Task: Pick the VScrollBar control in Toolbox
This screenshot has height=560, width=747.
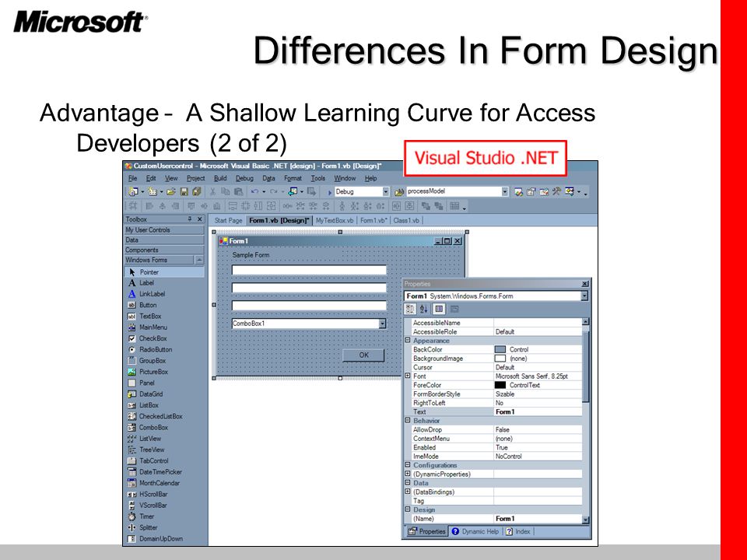Action: coord(147,506)
